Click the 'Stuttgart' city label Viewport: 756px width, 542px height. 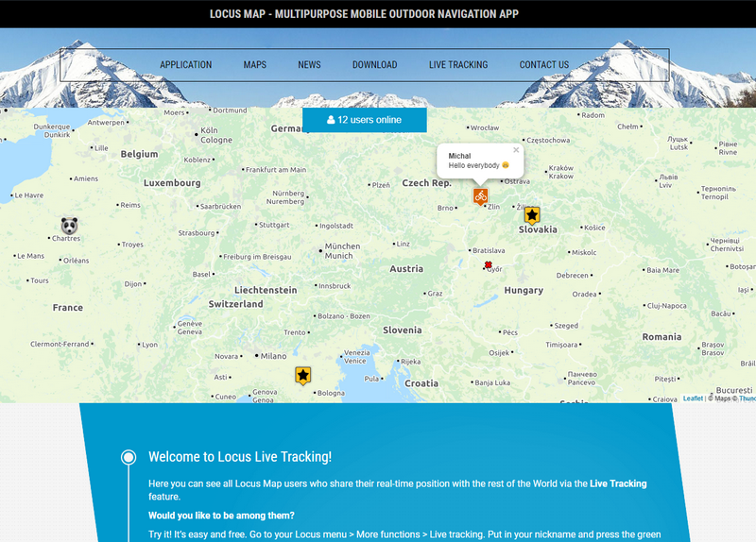274,225
